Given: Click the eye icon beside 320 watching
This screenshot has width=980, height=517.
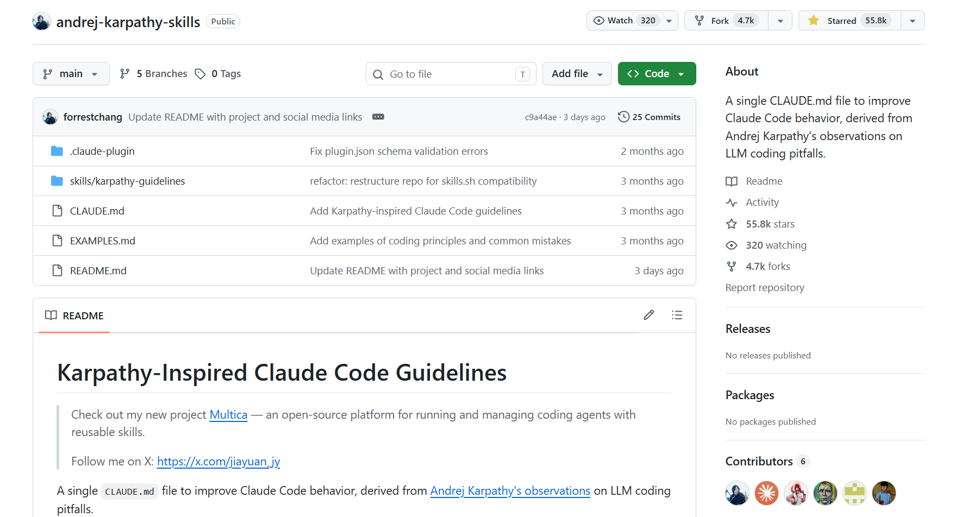Looking at the screenshot, I should [x=732, y=245].
